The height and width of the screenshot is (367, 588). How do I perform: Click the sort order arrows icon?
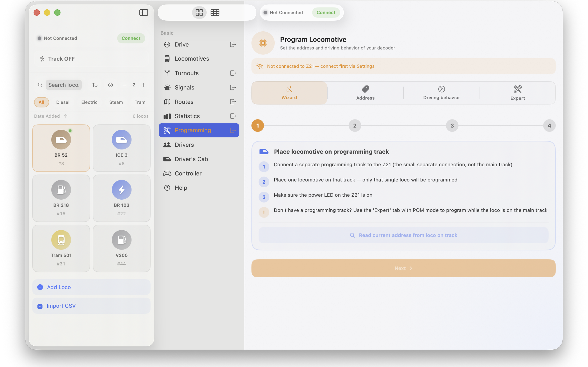click(x=95, y=85)
